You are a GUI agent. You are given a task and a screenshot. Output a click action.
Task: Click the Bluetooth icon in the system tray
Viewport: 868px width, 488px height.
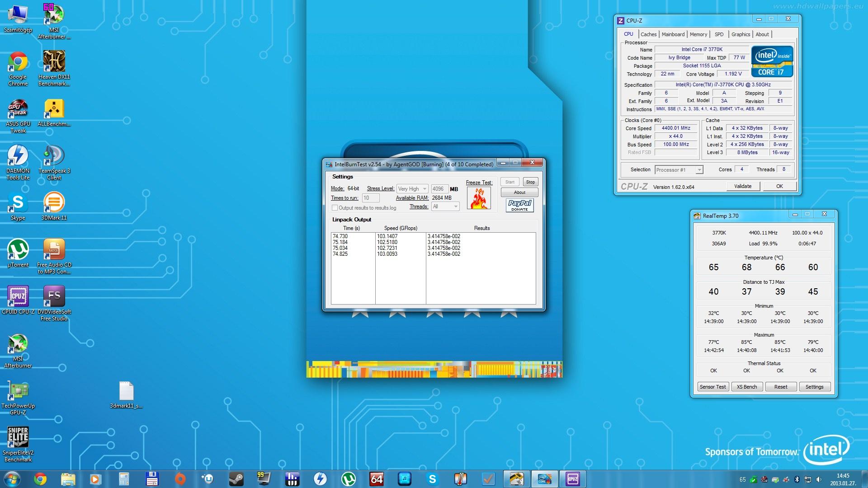tap(797, 479)
